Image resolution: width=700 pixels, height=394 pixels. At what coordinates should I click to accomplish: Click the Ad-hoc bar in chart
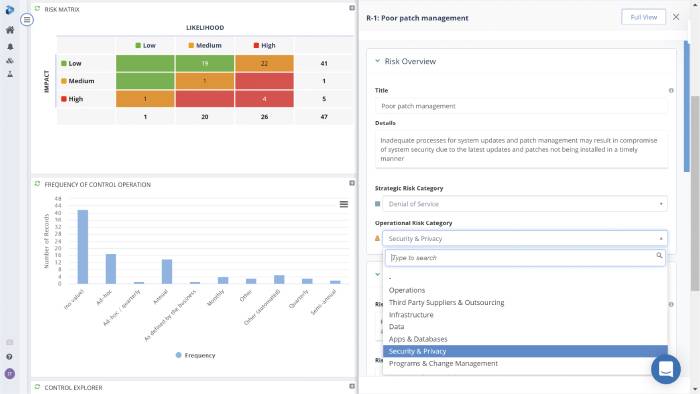pos(111,269)
